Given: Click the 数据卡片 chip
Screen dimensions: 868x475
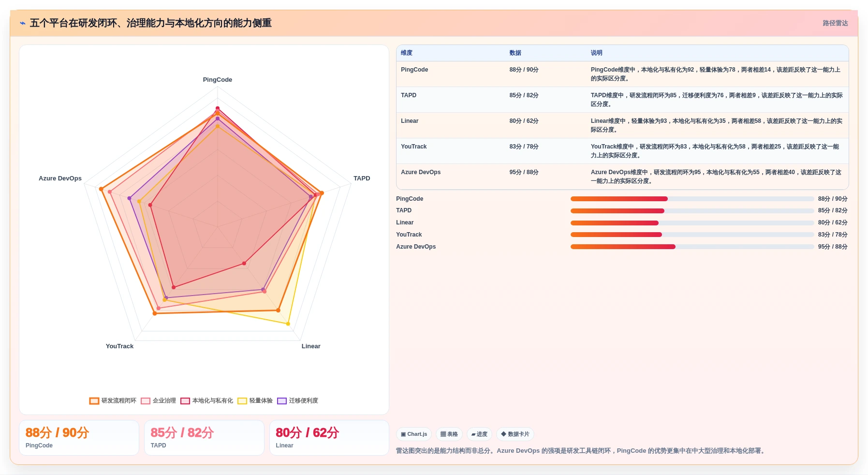Looking at the screenshot, I should point(515,434).
